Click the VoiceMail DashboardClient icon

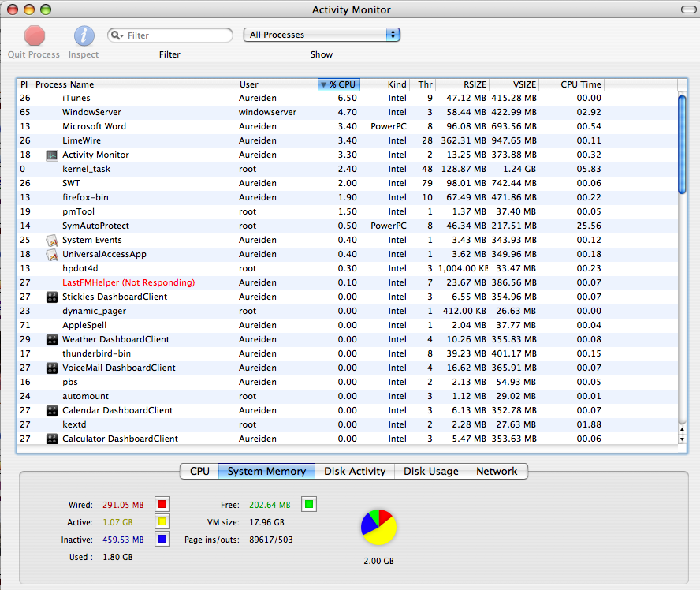(52, 368)
